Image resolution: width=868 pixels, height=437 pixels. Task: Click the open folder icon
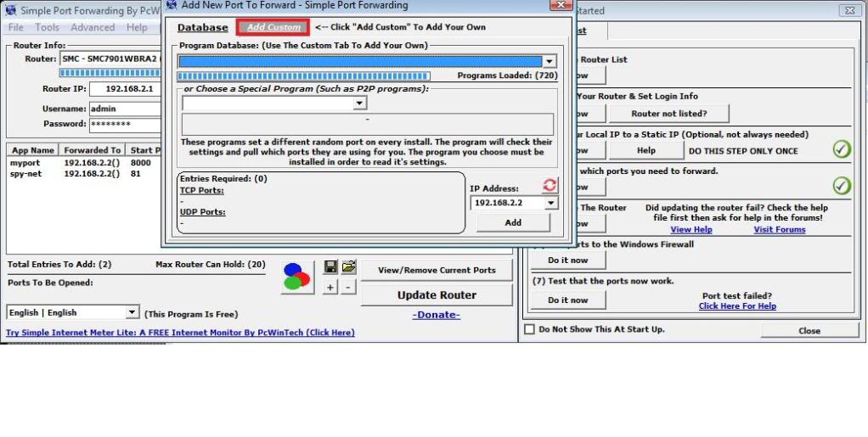point(349,267)
